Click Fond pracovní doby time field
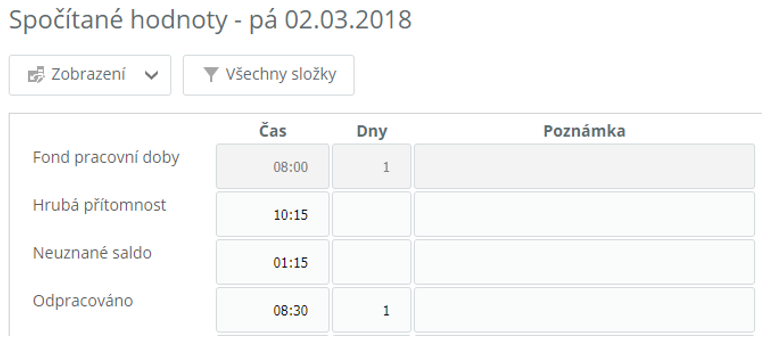Viewport: 771px width, 360px height. tap(272, 166)
